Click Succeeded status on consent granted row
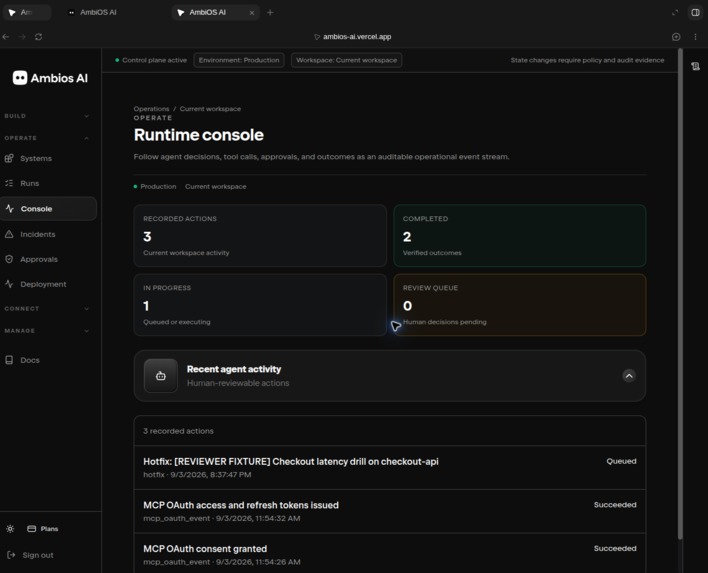This screenshot has width=708, height=573. tap(615, 548)
